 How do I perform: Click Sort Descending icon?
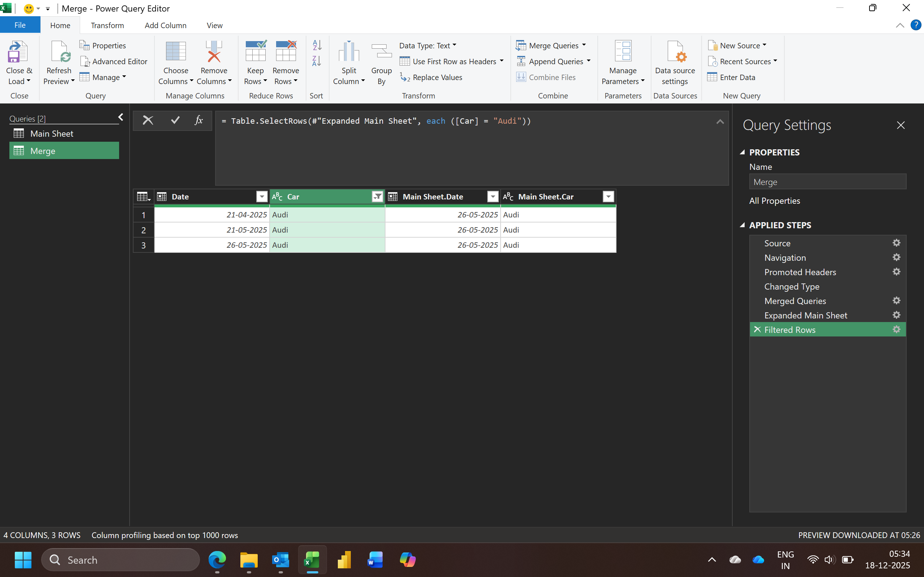coord(317,61)
